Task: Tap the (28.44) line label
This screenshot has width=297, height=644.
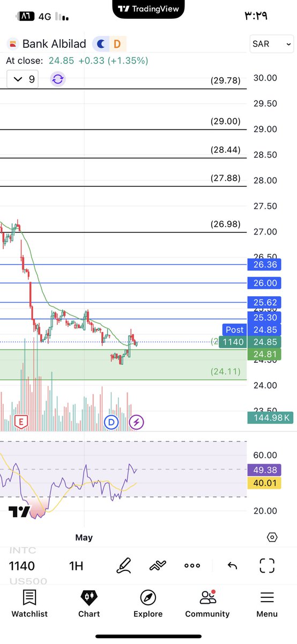Action: pyautogui.click(x=225, y=150)
